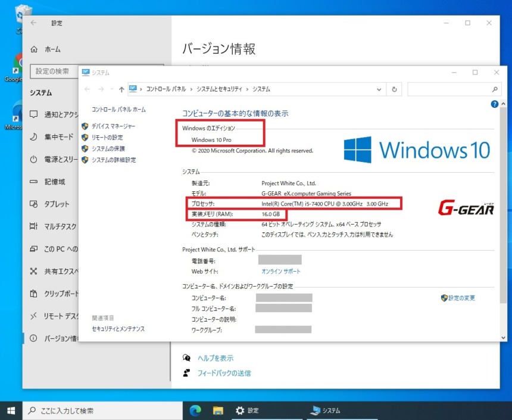Viewport: 512px width, 420px height.
Task: Click the computer icon in the address bar
Action: (x=133, y=89)
